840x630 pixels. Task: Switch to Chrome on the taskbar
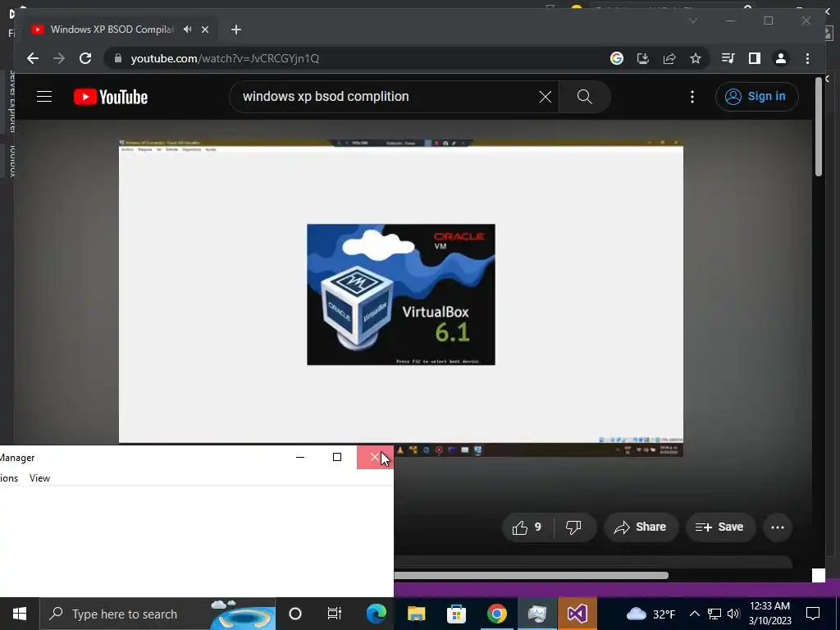pyautogui.click(x=496, y=614)
